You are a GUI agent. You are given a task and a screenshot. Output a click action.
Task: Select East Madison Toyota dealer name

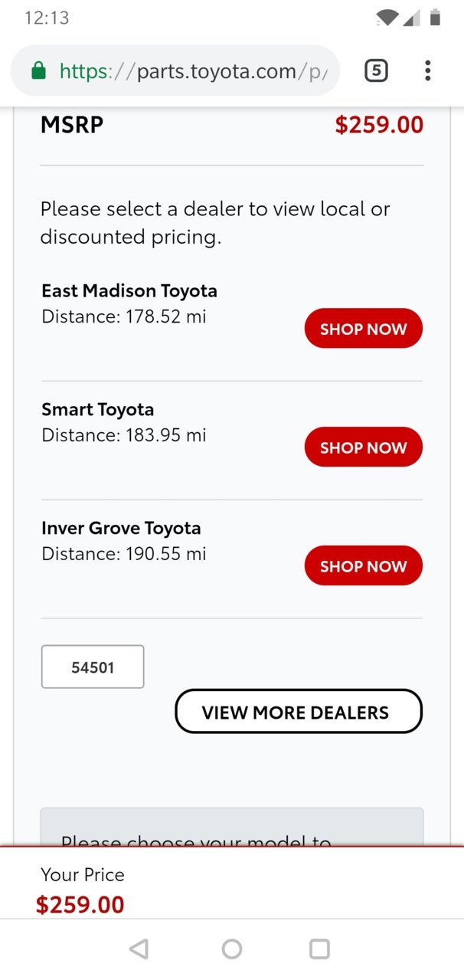(x=129, y=291)
